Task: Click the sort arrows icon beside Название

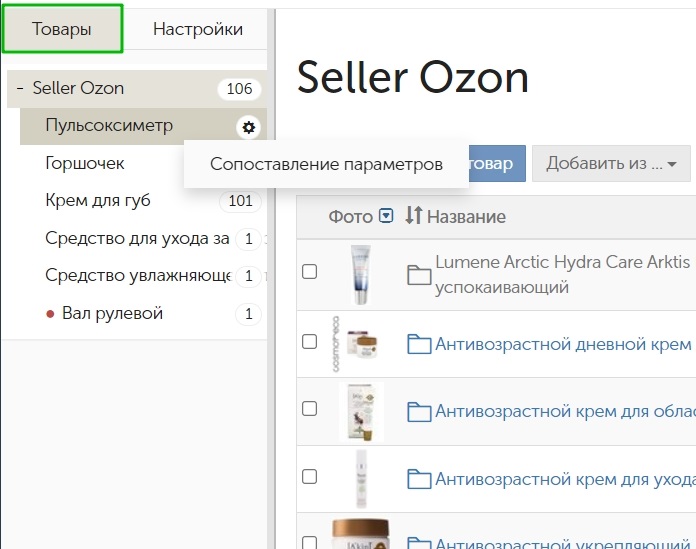Action: click(414, 216)
